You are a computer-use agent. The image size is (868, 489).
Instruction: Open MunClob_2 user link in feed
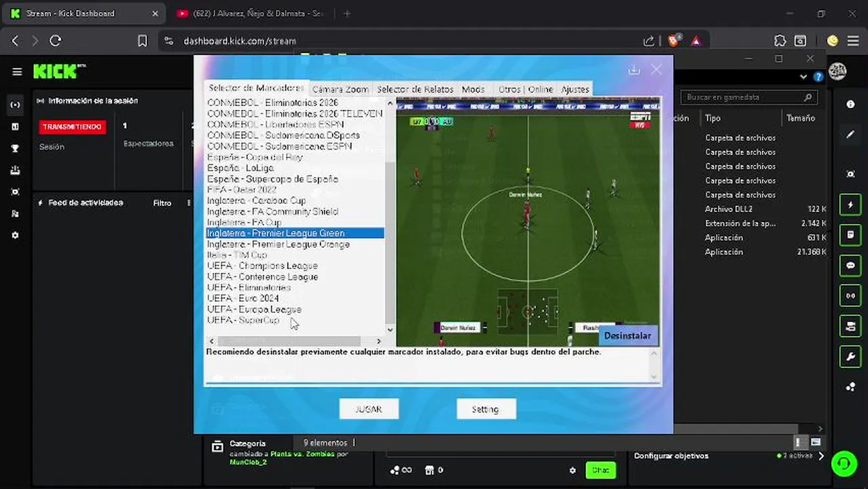point(249,462)
